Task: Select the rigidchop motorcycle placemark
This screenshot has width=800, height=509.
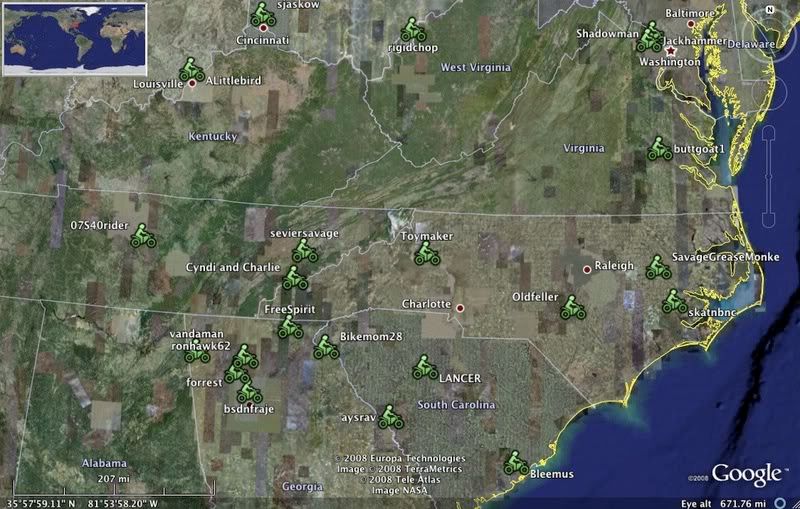Action: 413,30
